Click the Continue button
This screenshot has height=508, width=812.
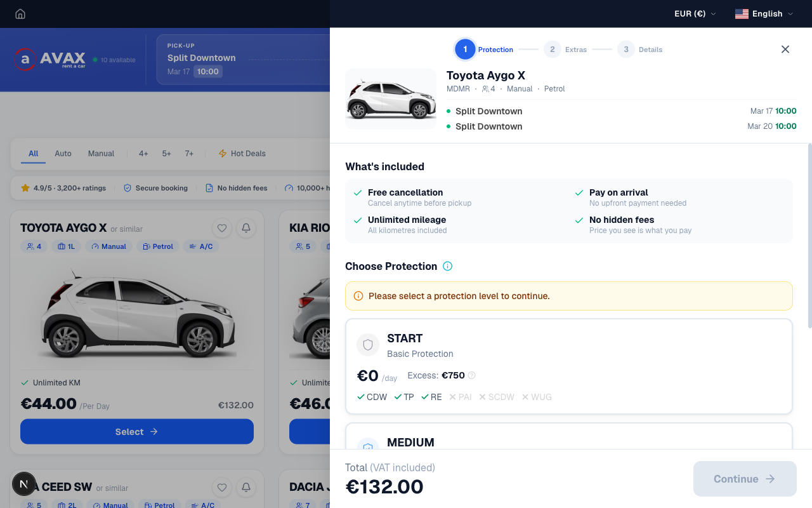tap(745, 479)
